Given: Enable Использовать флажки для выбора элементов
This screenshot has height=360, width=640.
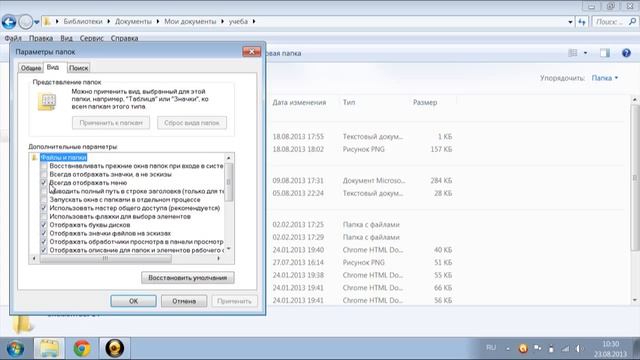Looking at the screenshot, I should 44,216.
